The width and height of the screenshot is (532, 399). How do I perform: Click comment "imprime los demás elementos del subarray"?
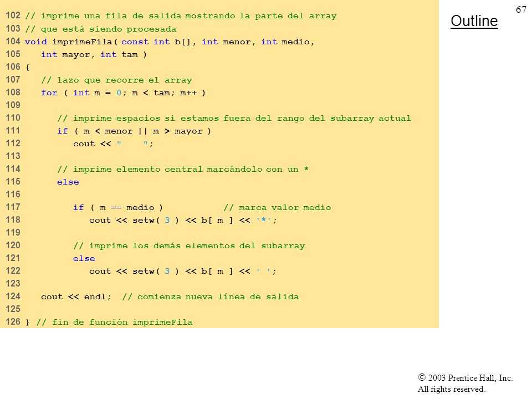(197, 246)
